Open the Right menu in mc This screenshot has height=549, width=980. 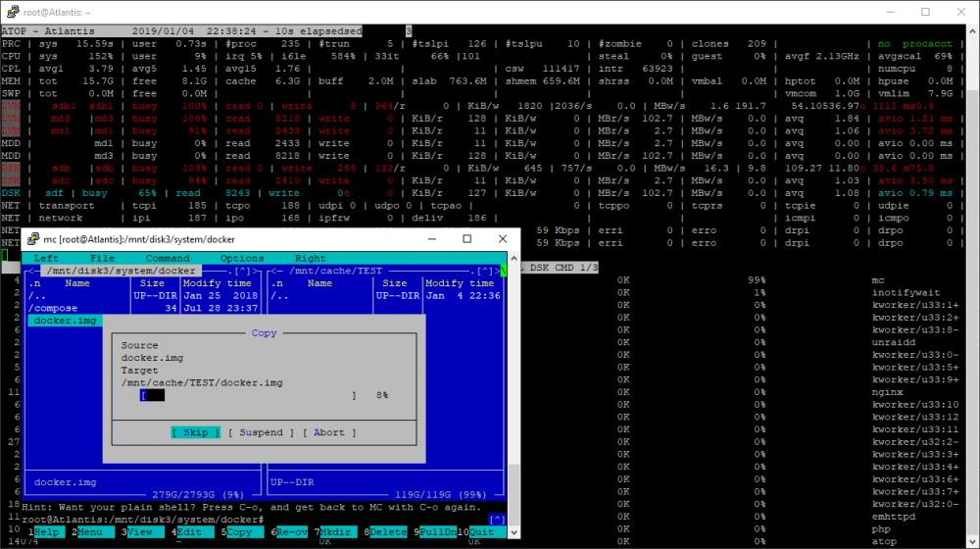coord(311,258)
